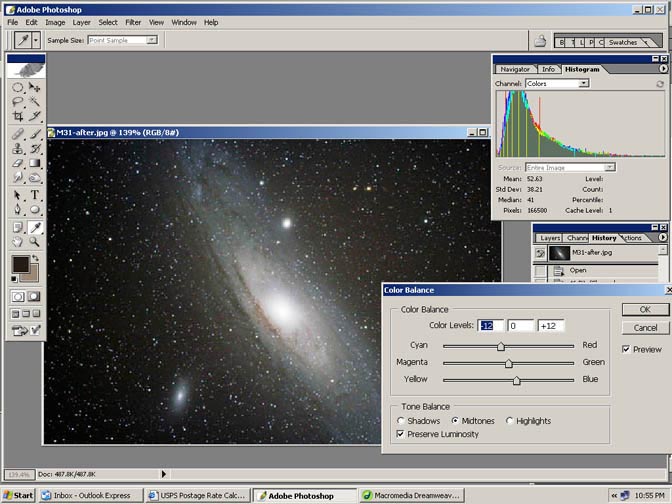Click the Yellow-Blue slider handle

[x=516, y=380]
